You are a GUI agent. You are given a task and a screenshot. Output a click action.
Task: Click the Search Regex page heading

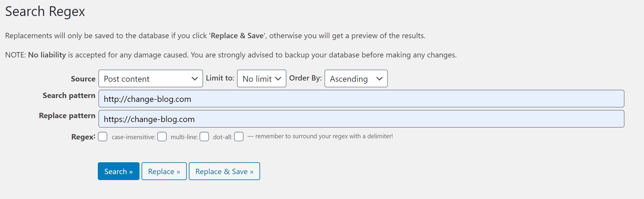pyautogui.click(x=45, y=12)
